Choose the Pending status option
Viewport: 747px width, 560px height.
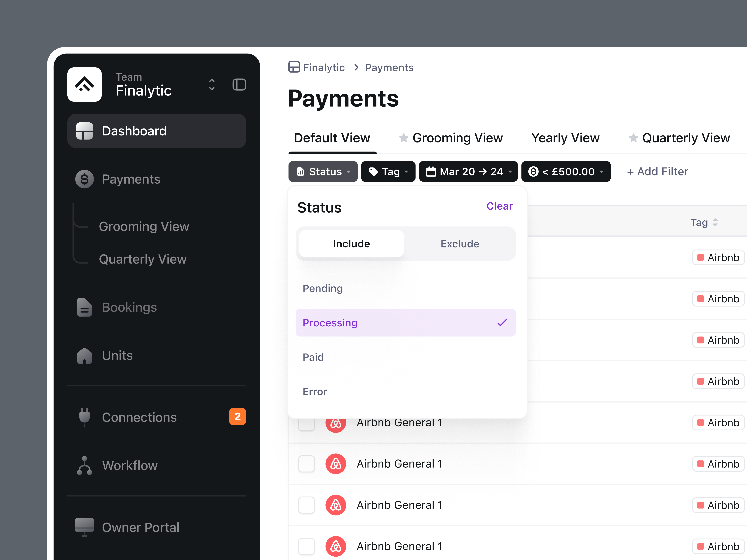pos(406,288)
